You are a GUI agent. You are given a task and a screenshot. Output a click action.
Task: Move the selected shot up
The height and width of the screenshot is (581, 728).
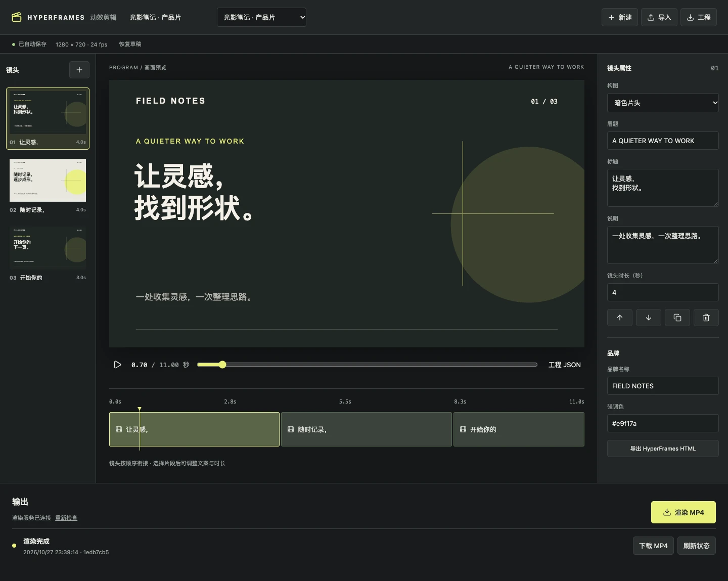coord(620,318)
